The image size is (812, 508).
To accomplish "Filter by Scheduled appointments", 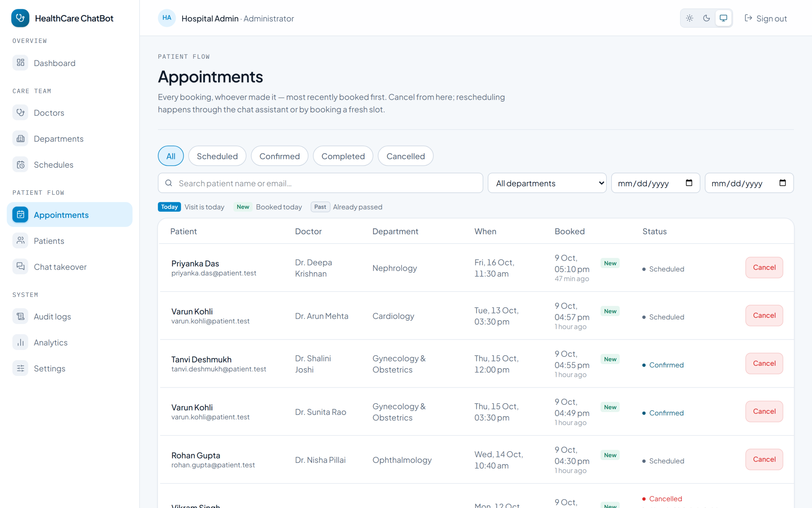I will (x=217, y=156).
